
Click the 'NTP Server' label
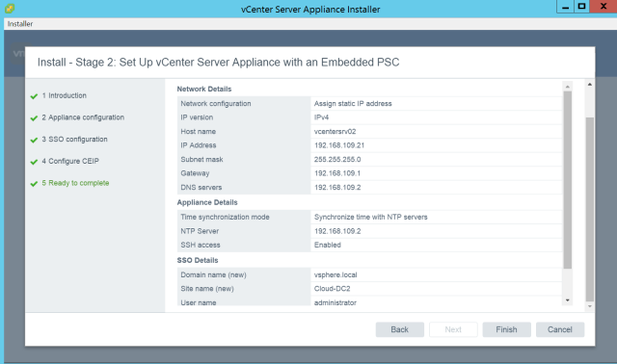(200, 231)
